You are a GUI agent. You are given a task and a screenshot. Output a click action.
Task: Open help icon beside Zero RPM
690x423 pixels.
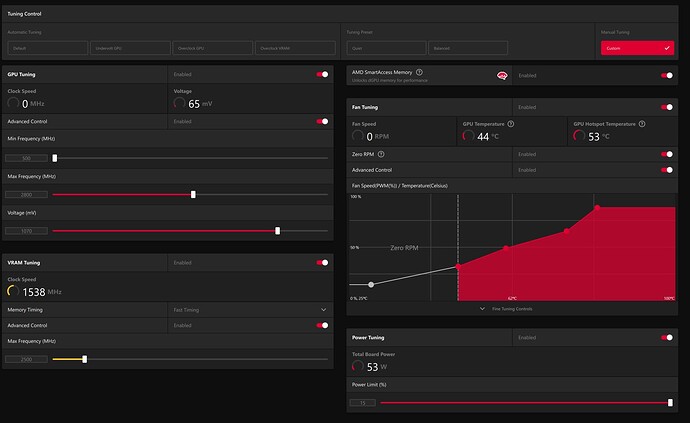(x=381, y=154)
